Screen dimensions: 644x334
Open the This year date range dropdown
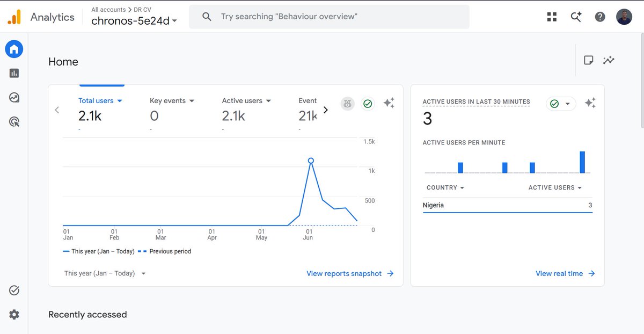tap(105, 273)
